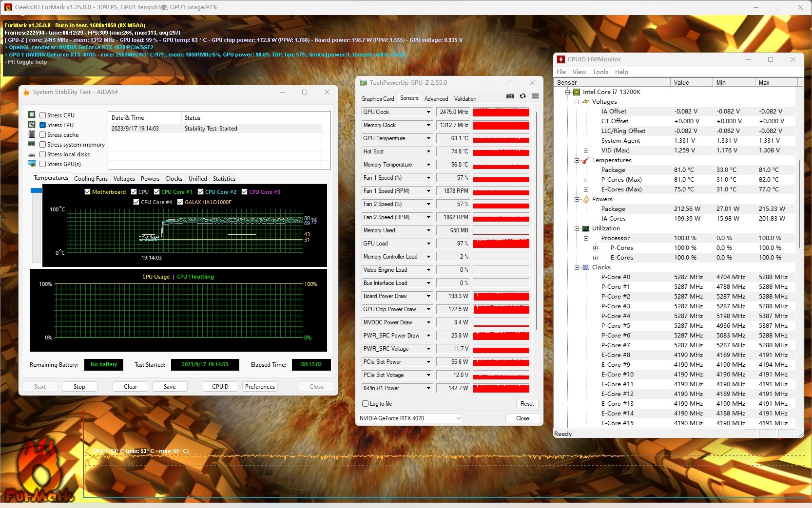Viewport: 812px width, 508px height.
Task: Open AIDA64 Preferences
Action: click(x=260, y=387)
